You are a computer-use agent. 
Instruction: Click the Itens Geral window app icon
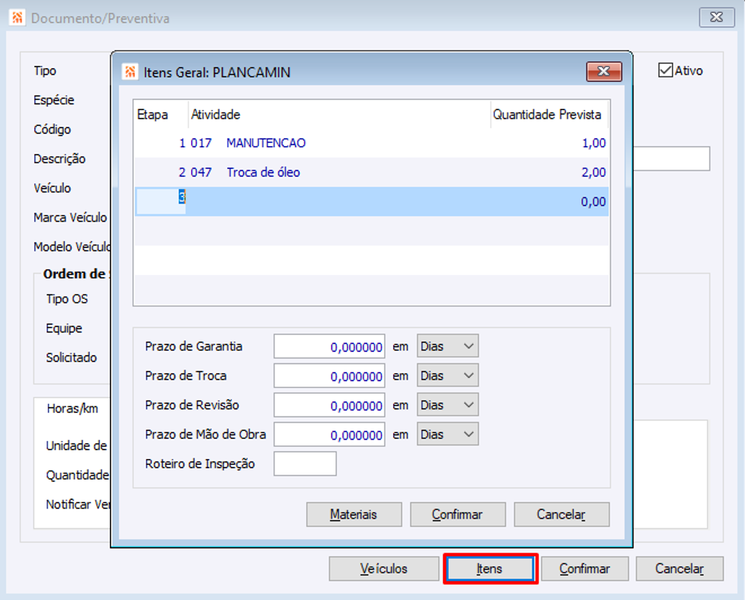tap(130, 72)
